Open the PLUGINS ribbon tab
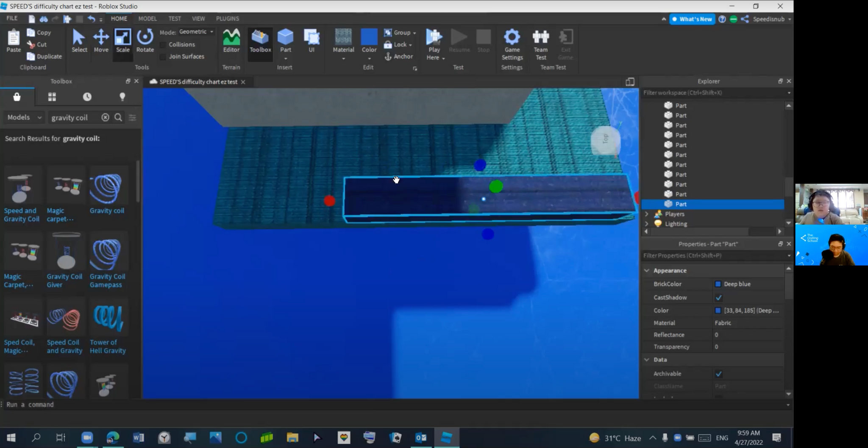The image size is (868, 448). click(x=227, y=18)
